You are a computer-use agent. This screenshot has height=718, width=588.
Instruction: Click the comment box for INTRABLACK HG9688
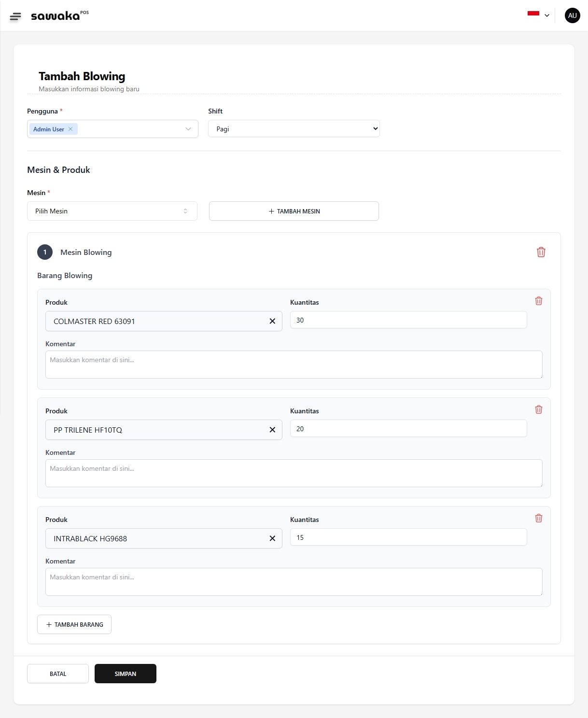click(x=294, y=581)
